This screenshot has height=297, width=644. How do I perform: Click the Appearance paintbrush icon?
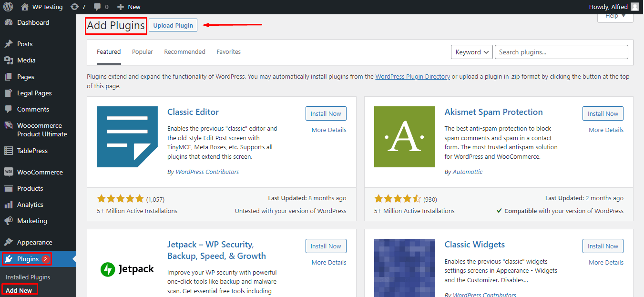click(8, 242)
